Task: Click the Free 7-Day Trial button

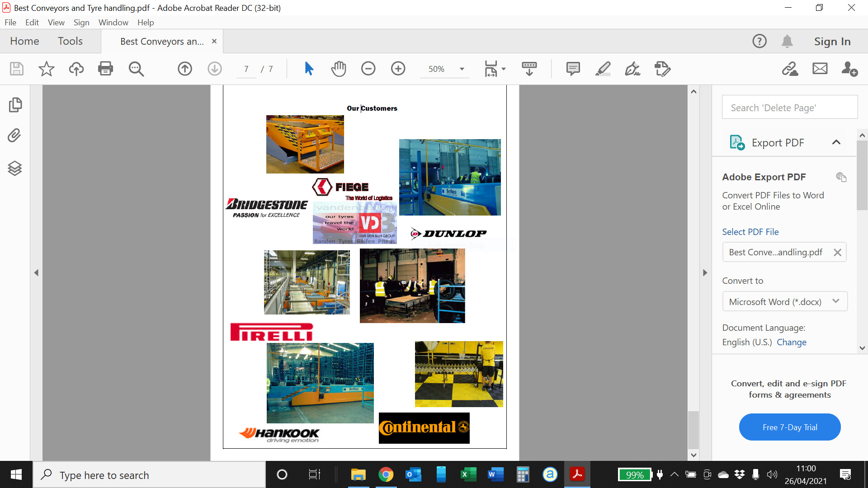Action: [789, 427]
